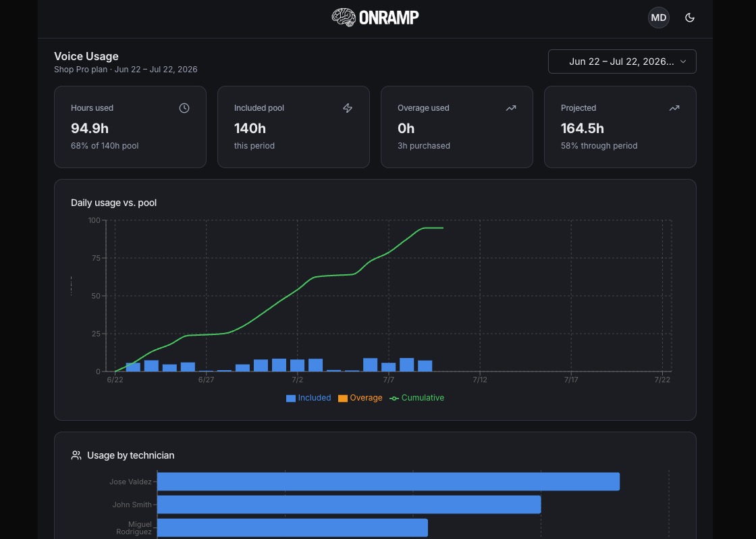The width and height of the screenshot is (756, 539).
Task: Toggle the Cumulative legend series
Action: (417, 398)
